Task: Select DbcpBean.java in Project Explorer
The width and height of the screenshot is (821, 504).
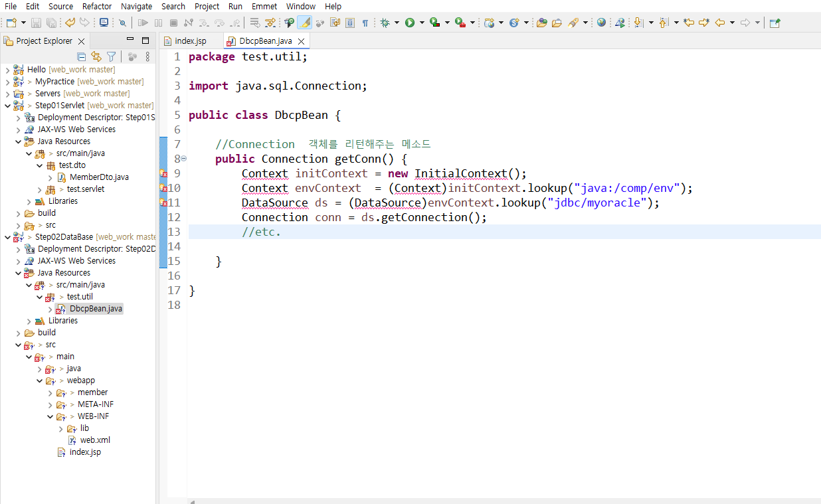Action: click(96, 309)
